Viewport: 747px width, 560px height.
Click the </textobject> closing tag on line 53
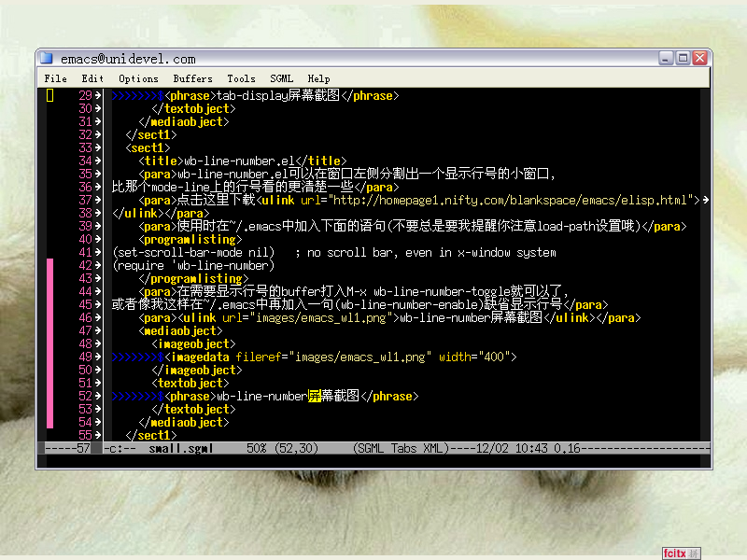193,409
